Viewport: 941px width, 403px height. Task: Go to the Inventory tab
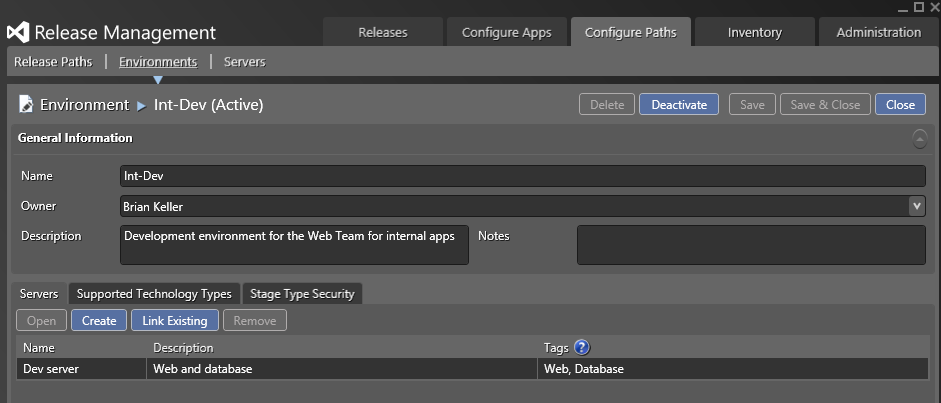coord(754,32)
